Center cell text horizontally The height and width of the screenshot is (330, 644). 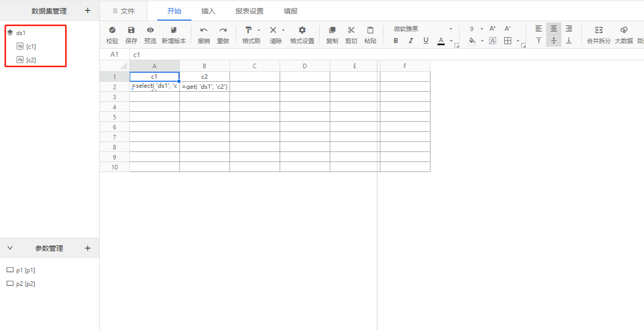click(x=554, y=29)
